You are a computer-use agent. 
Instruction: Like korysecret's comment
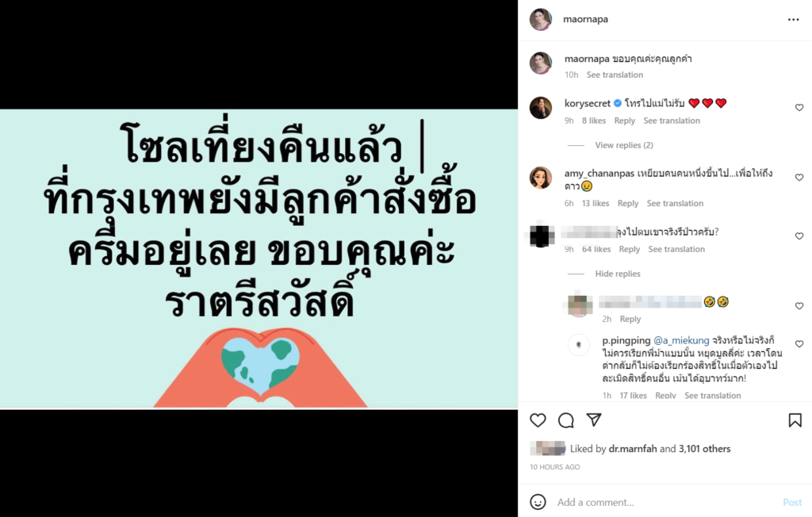[799, 108]
